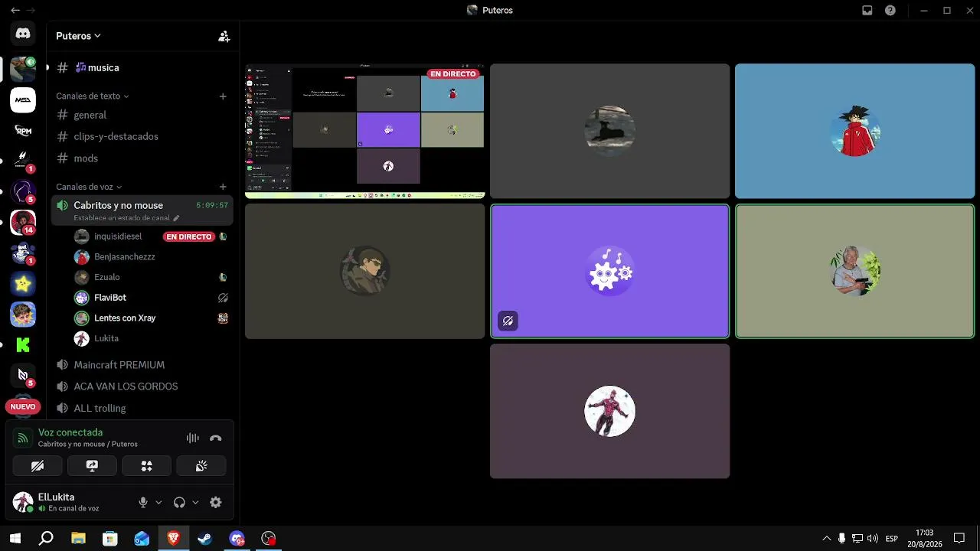Open headphone output device options arrow
Viewport: 980px width, 551px height.
point(195,502)
